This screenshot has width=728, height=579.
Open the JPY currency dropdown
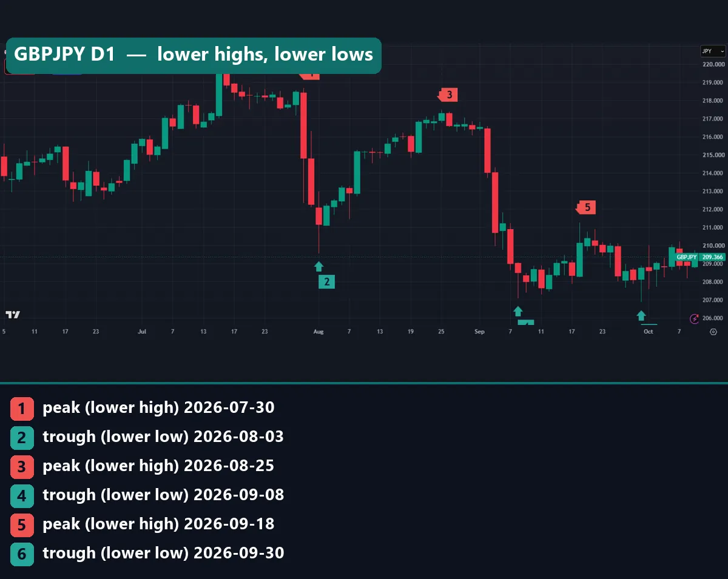(x=713, y=52)
